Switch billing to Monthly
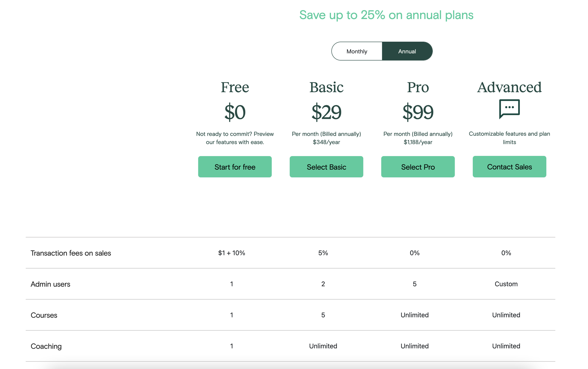This screenshot has width=588, height=369. (357, 51)
